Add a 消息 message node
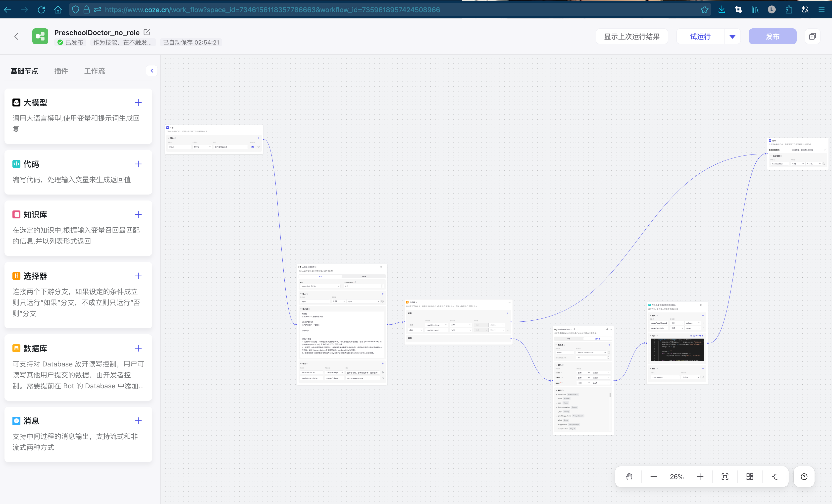Image resolution: width=832 pixels, height=504 pixels. [138, 421]
